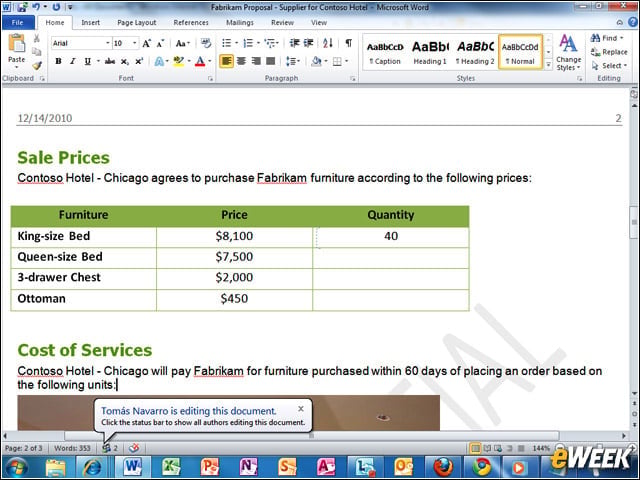
Task: Click the Windows Start button
Action: point(16,467)
